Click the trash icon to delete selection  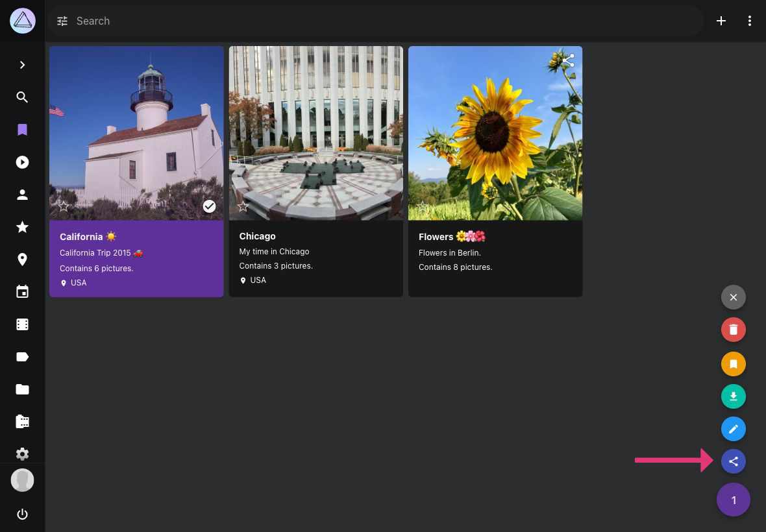coord(733,329)
